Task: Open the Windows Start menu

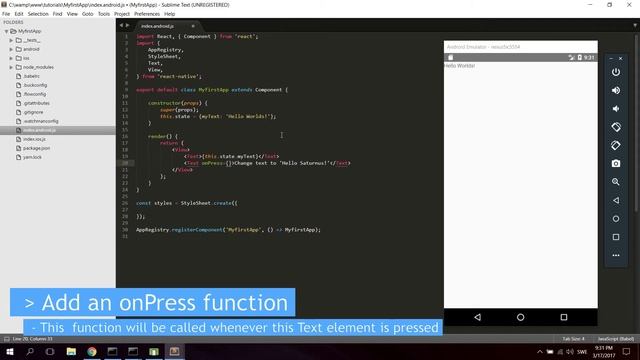Action: click(x=10, y=351)
